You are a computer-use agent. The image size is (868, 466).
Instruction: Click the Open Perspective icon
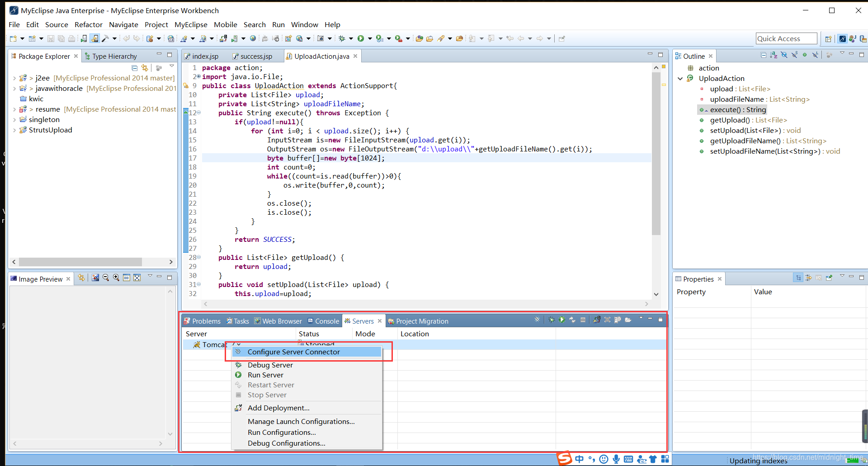point(828,39)
